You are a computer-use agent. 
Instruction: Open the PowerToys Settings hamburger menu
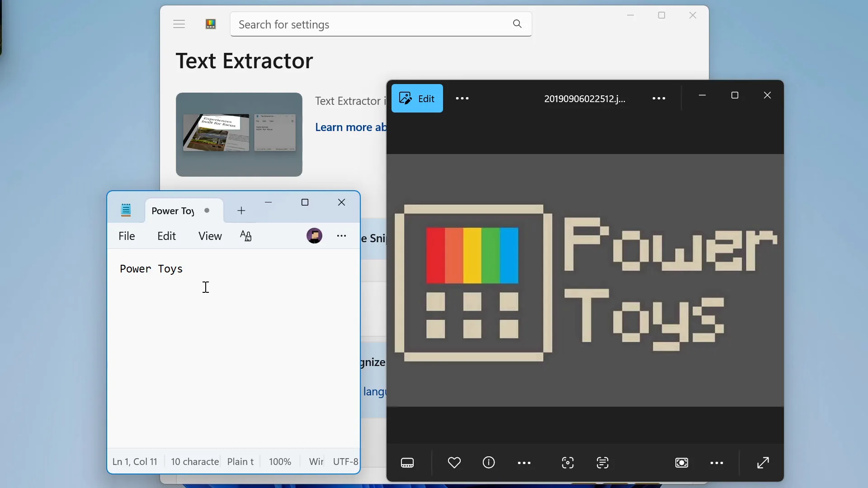pyautogui.click(x=179, y=24)
